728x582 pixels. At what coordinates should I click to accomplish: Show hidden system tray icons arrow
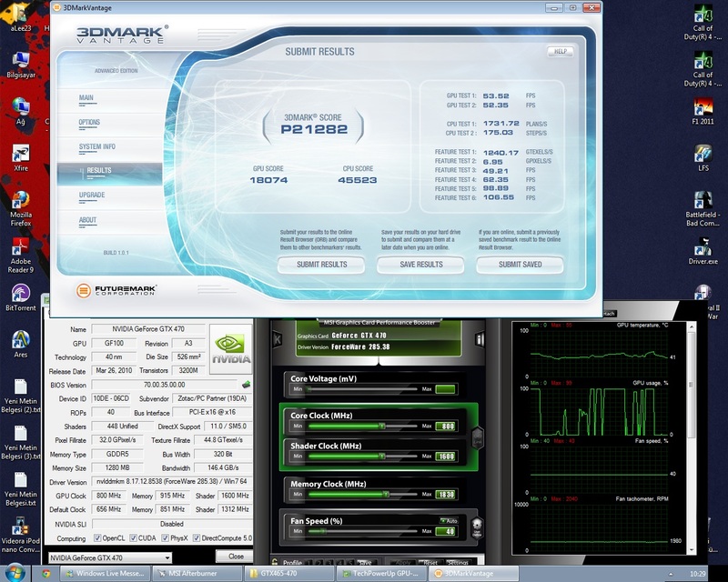tap(670, 574)
